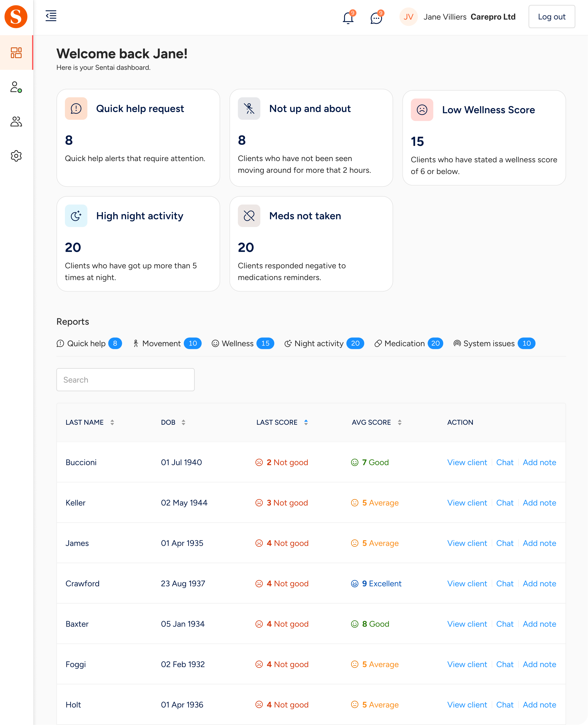Click the Sentai orange logo

(16, 17)
